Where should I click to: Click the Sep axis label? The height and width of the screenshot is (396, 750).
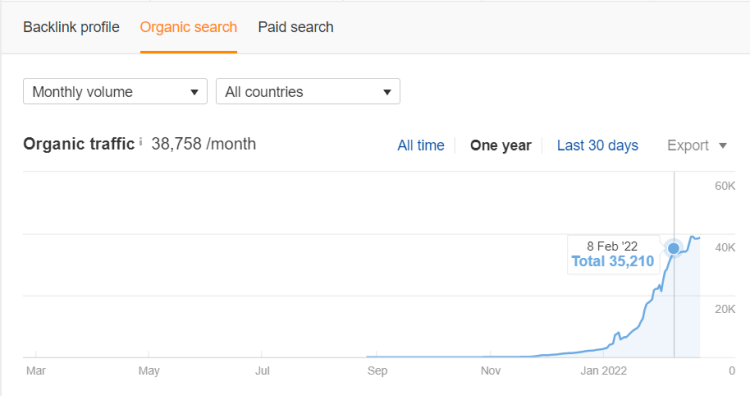[x=377, y=371]
